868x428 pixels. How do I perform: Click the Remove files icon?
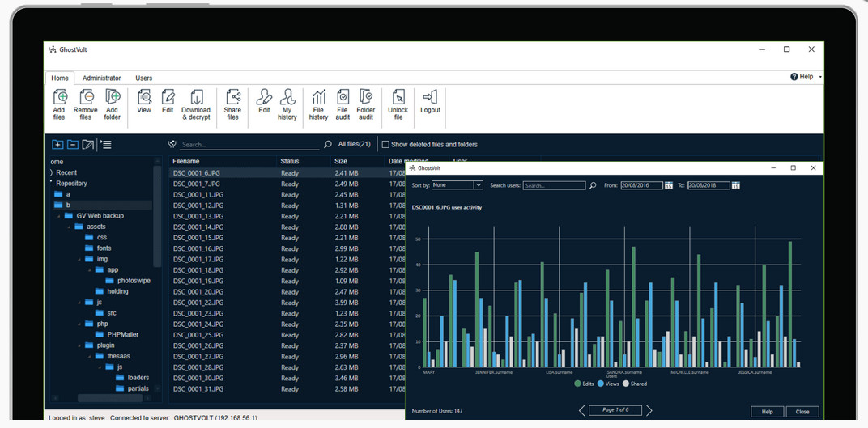pyautogui.click(x=86, y=98)
